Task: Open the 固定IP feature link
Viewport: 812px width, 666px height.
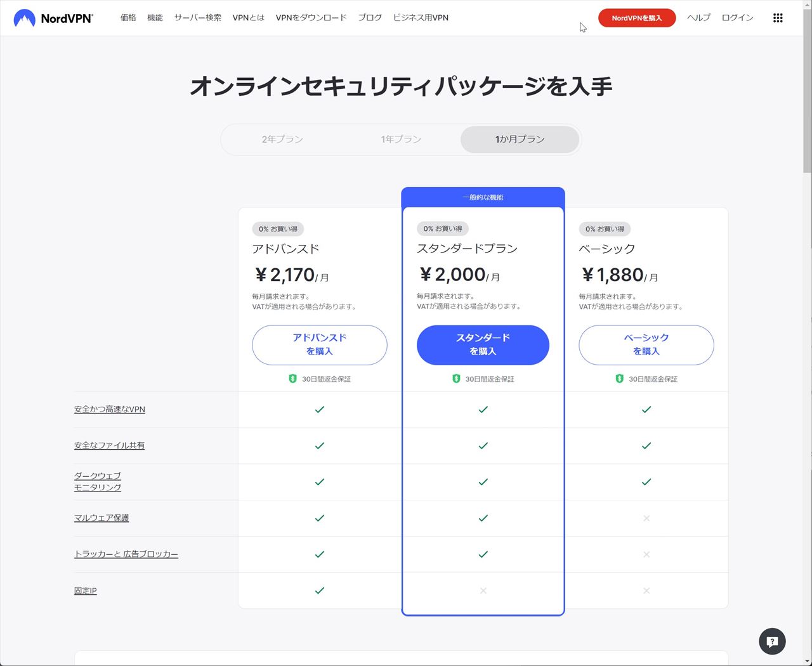Action: click(x=86, y=591)
